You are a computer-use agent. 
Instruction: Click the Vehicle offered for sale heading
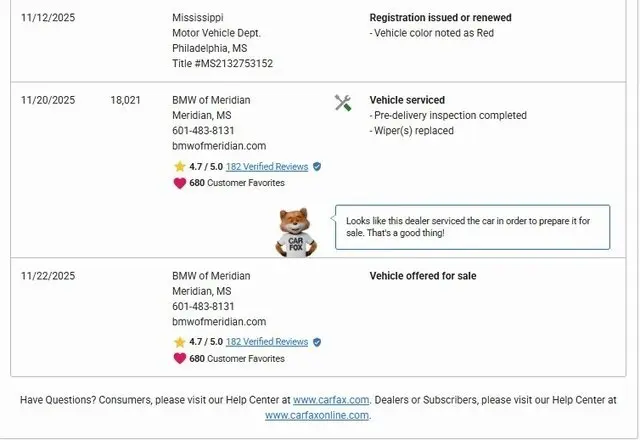[x=423, y=276]
